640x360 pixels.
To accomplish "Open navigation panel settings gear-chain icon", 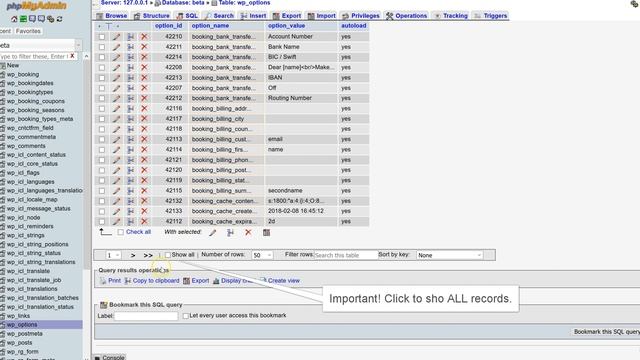I will click(51, 19).
